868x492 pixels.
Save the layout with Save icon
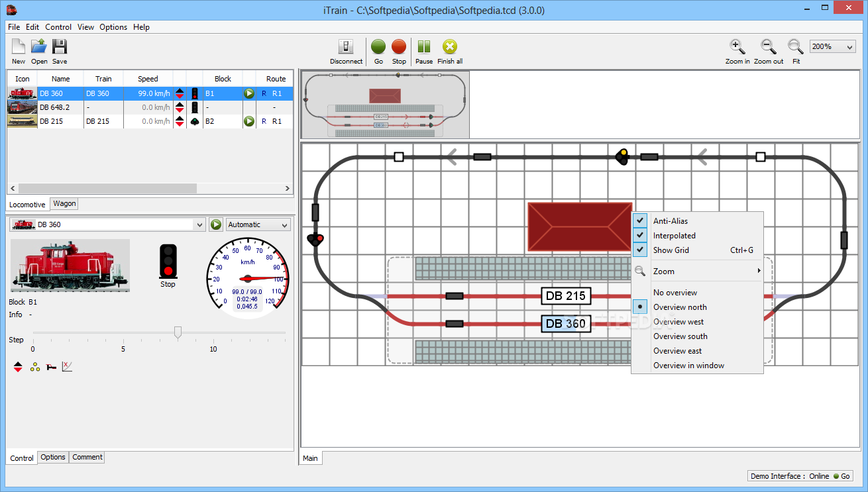tap(60, 47)
